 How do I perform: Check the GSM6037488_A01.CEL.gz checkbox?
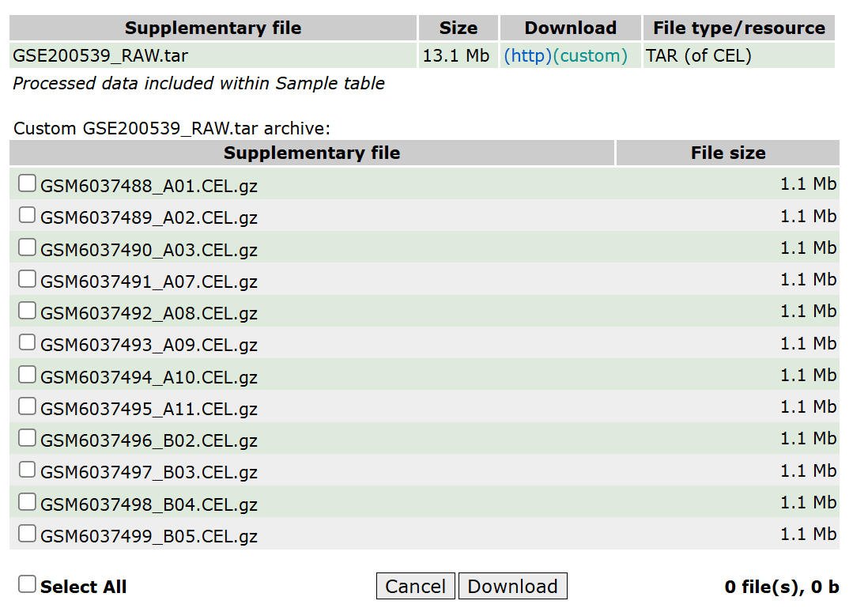tap(27, 183)
